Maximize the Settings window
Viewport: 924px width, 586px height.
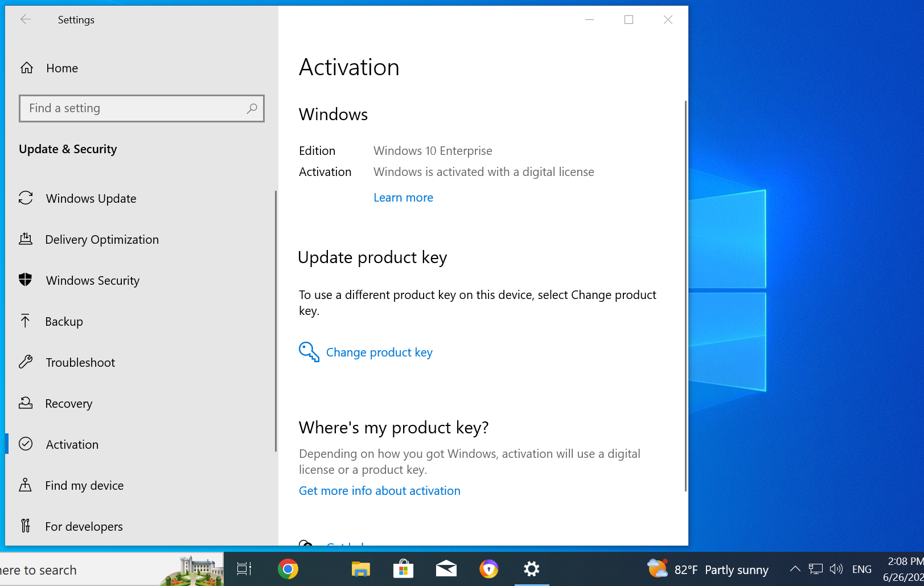629,19
